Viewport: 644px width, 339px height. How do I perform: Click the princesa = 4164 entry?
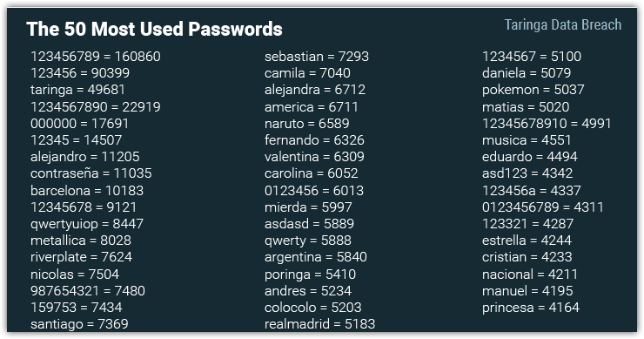tap(531, 308)
